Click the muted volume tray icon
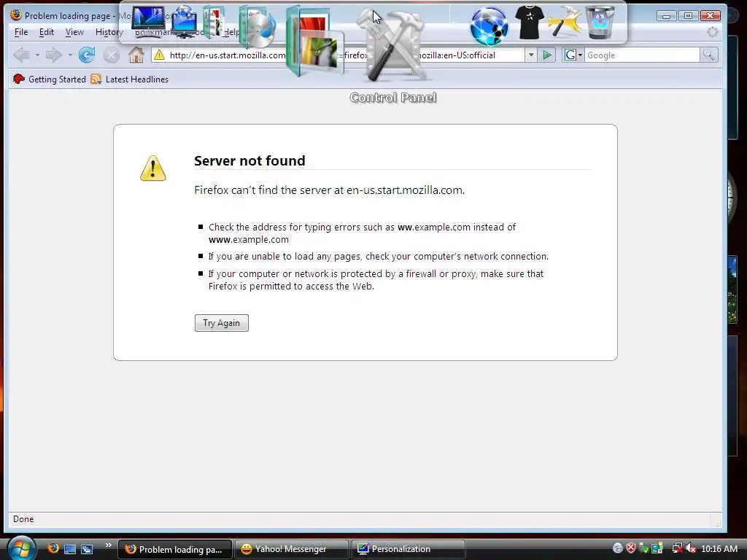 [x=690, y=548]
